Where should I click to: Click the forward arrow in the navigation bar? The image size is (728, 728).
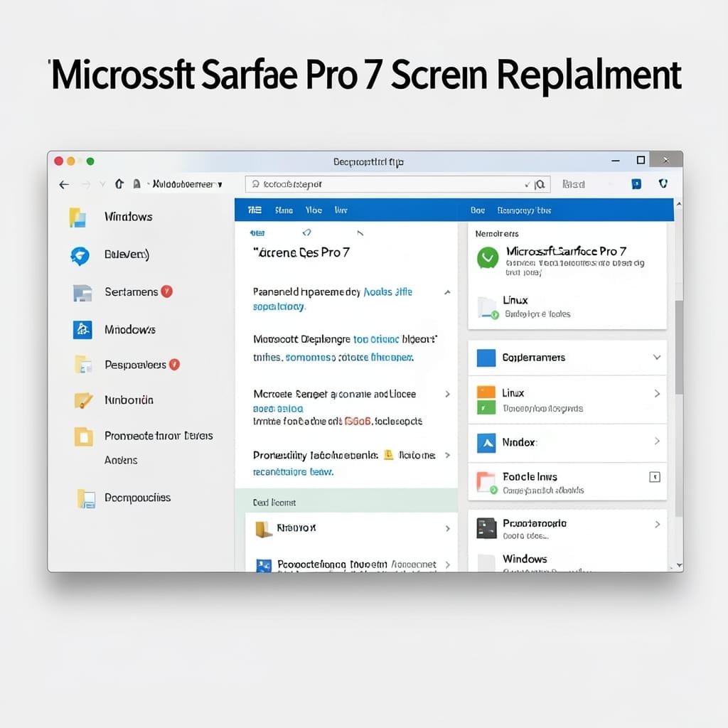coord(86,185)
